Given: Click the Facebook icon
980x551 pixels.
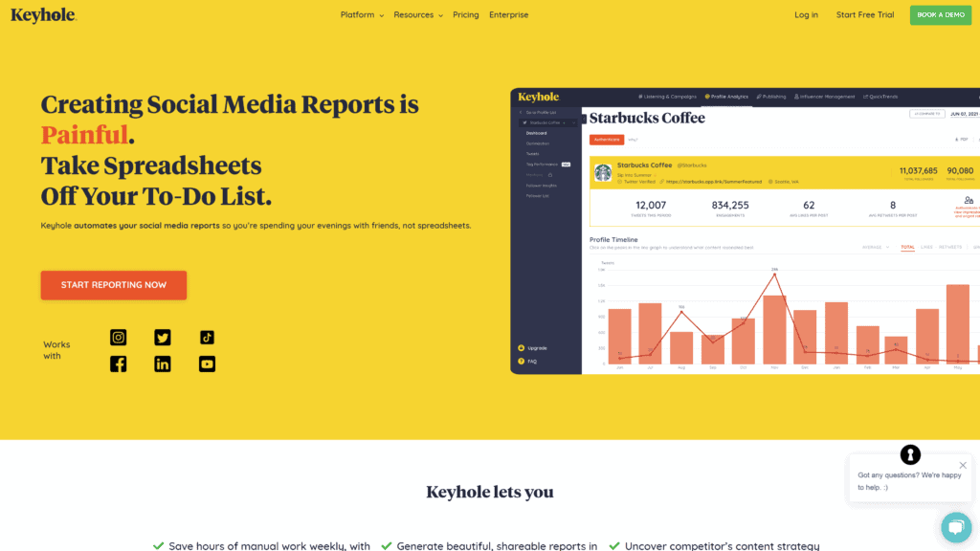Looking at the screenshot, I should tap(118, 364).
